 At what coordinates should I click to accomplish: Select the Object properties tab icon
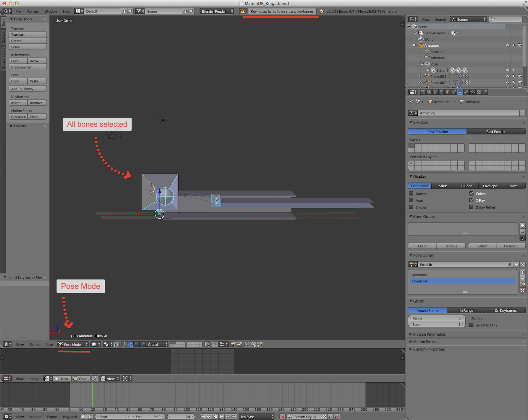click(448, 92)
